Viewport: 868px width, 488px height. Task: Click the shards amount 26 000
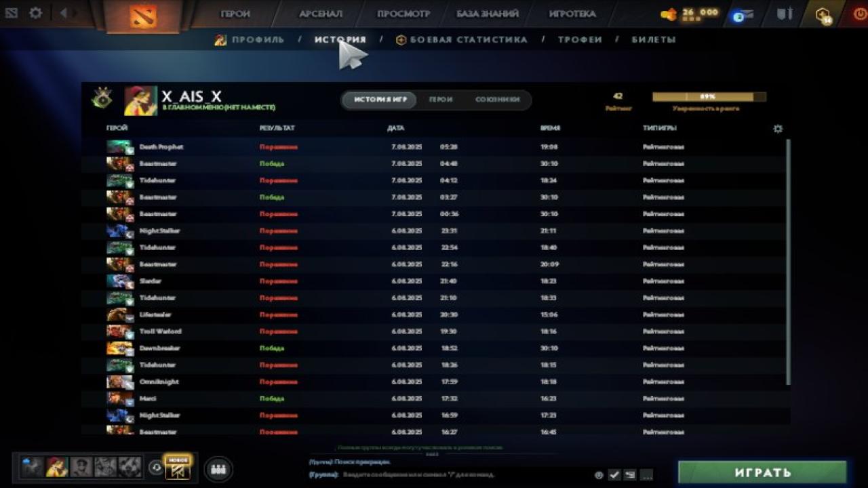click(x=701, y=12)
